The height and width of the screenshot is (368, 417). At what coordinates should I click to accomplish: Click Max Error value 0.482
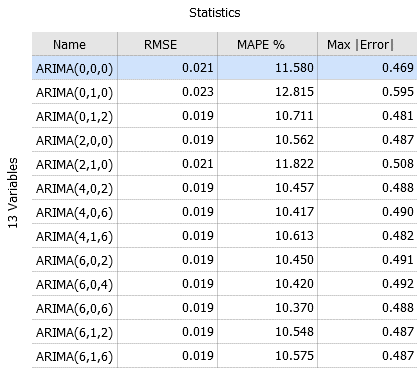point(398,236)
